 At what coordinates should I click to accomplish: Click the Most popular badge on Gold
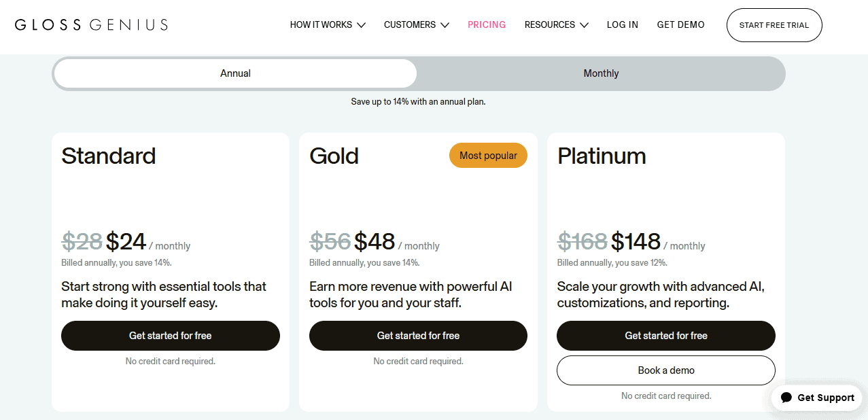pyautogui.click(x=488, y=155)
